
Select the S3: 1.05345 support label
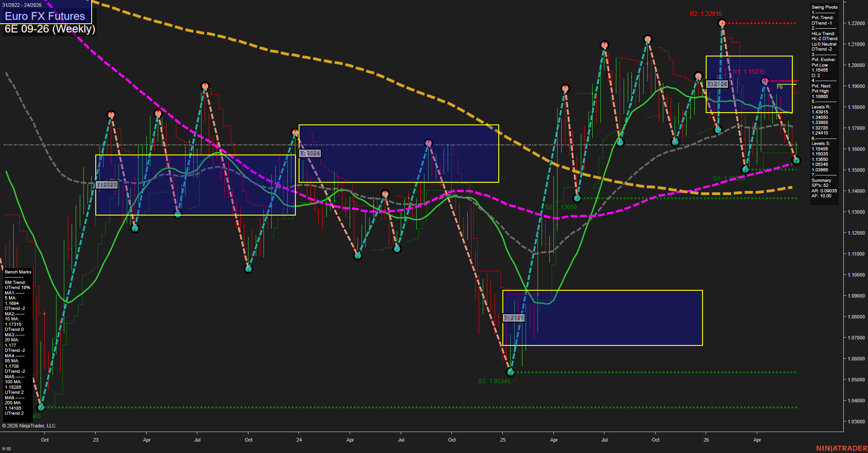tap(494, 381)
